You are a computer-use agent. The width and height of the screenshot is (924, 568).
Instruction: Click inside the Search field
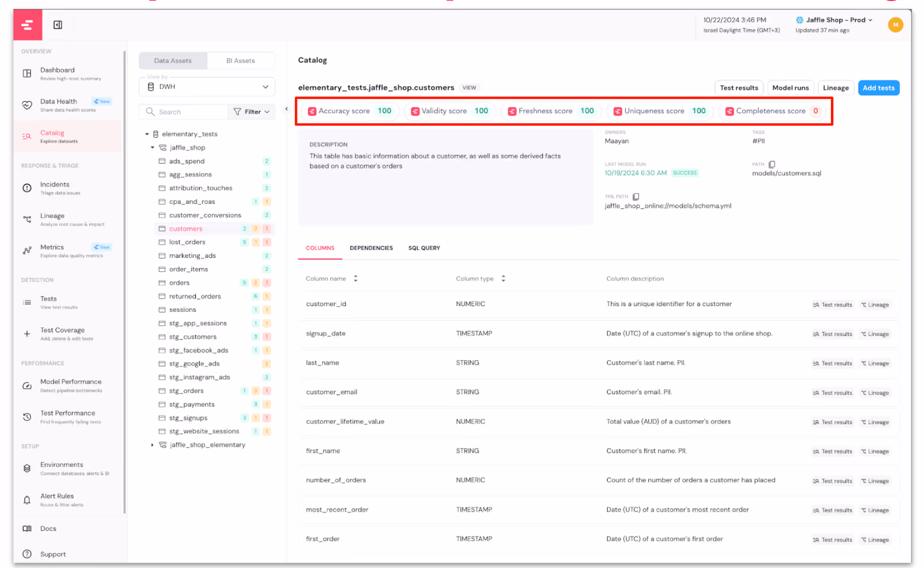[x=186, y=111]
